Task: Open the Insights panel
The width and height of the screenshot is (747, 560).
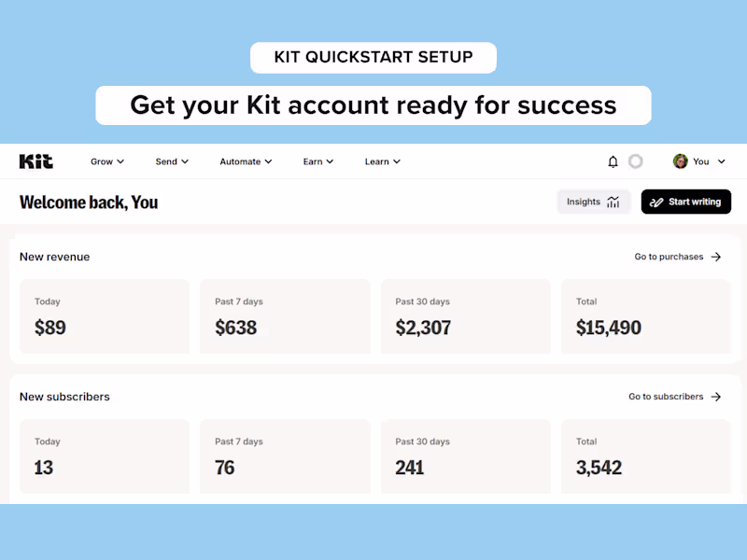Action: [594, 202]
